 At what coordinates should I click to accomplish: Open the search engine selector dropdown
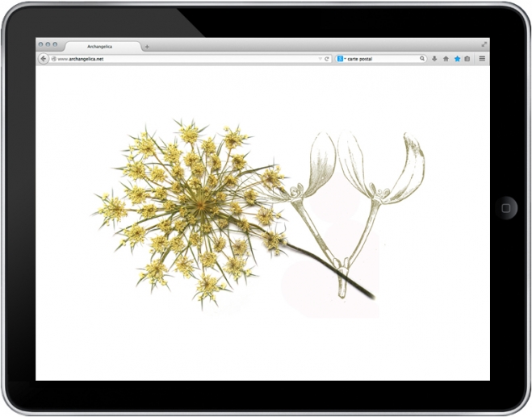341,59
